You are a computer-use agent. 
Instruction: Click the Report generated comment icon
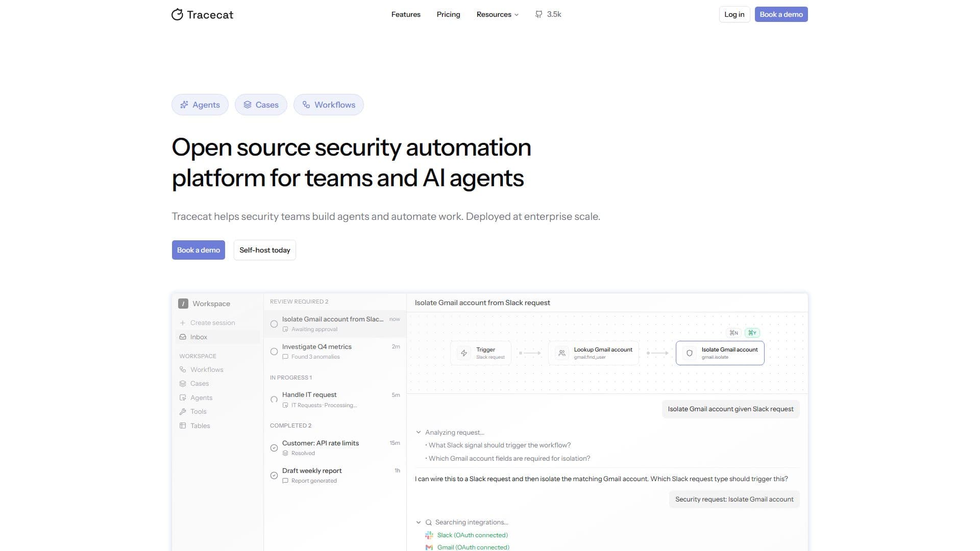pos(285,481)
